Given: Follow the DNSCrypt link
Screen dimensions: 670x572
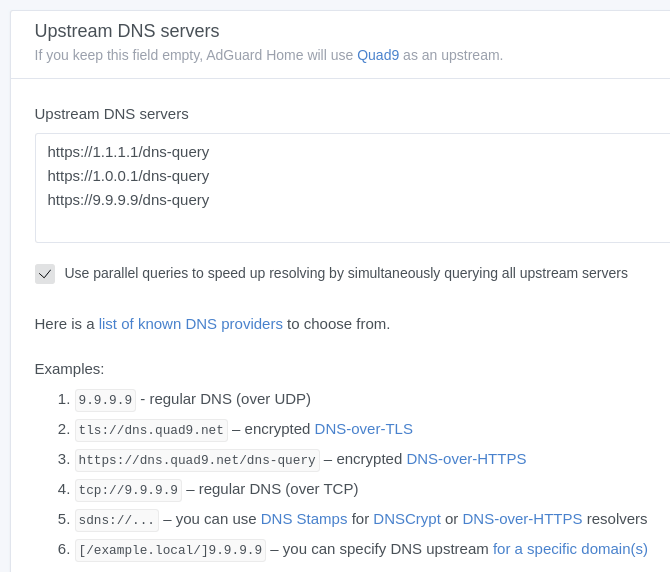Looking at the screenshot, I should tap(407, 519).
